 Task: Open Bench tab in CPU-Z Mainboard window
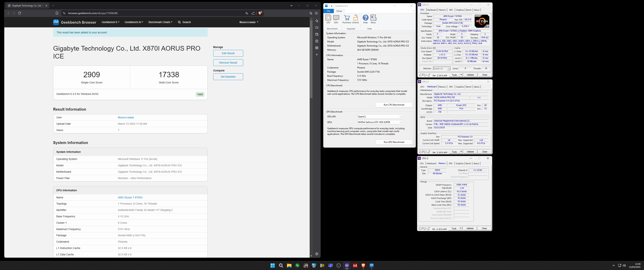click(x=469, y=87)
